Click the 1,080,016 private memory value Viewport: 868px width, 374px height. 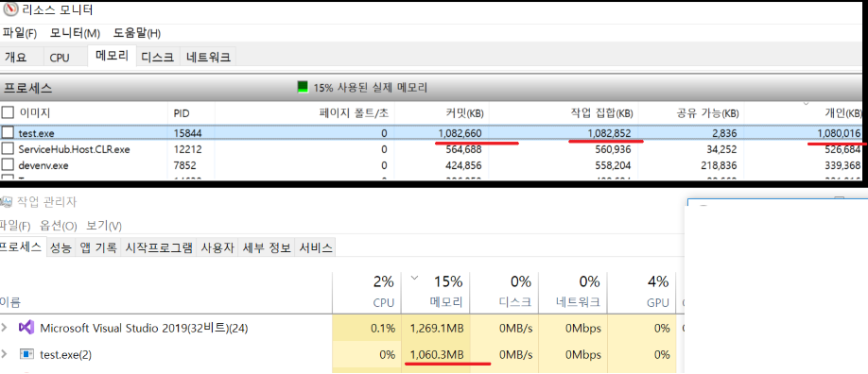coord(840,133)
